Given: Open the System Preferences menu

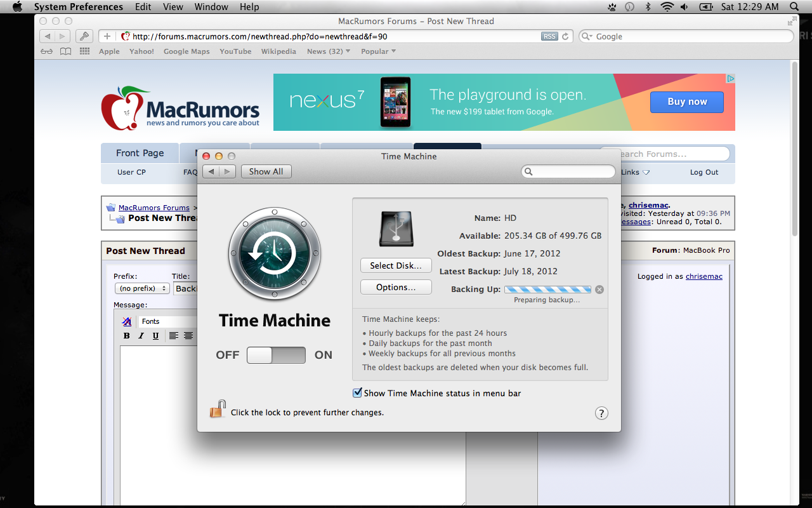Looking at the screenshot, I should coord(79,7).
